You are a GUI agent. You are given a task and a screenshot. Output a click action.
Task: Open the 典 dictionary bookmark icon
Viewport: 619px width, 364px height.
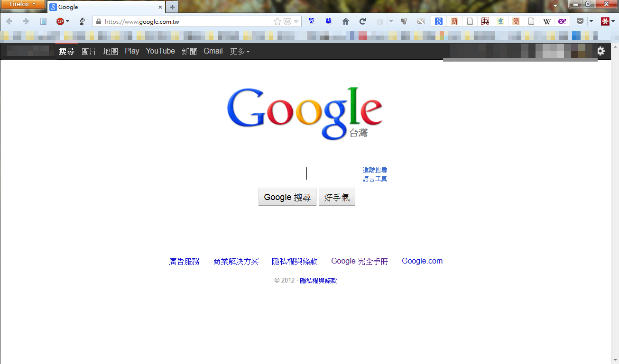[x=485, y=21]
